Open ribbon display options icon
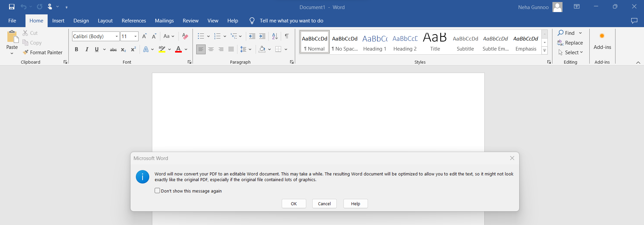This screenshot has height=225, width=644. pyautogui.click(x=577, y=7)
